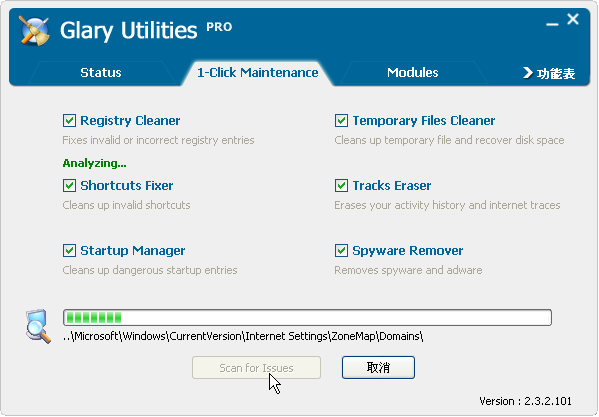599x417 pixels.
Task: Cancel the scan with 取消 button
Action: pos(378,368)
